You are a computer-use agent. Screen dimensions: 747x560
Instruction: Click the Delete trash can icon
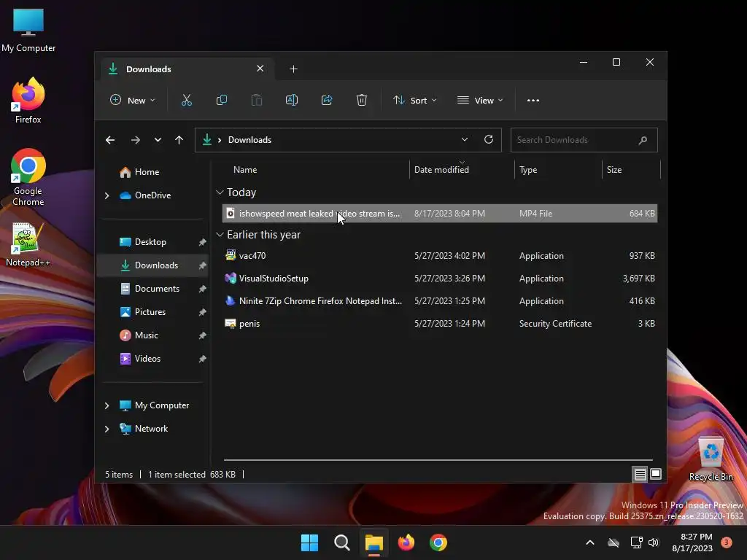point(362,100)
